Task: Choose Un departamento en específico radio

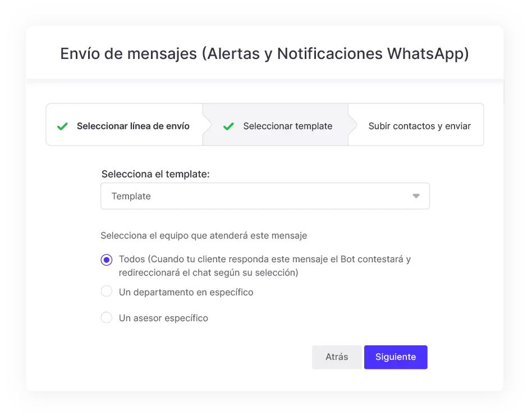Action: 107,291
